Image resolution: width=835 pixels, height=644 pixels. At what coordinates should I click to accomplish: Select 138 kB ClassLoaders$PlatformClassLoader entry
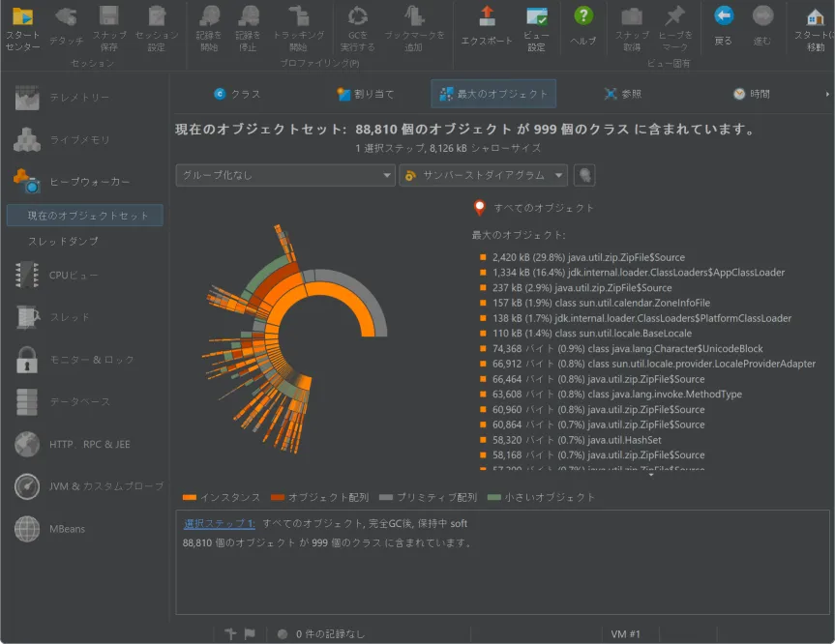[x=636, y=318]
